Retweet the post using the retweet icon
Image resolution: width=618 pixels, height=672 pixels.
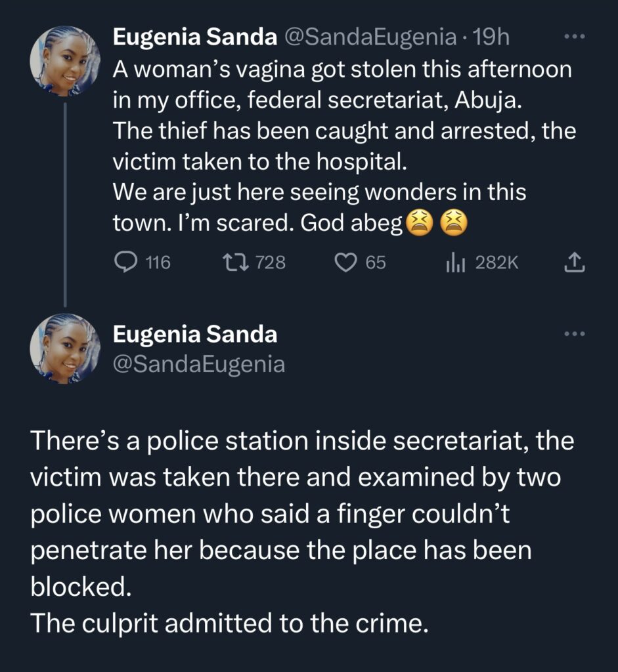233,263
